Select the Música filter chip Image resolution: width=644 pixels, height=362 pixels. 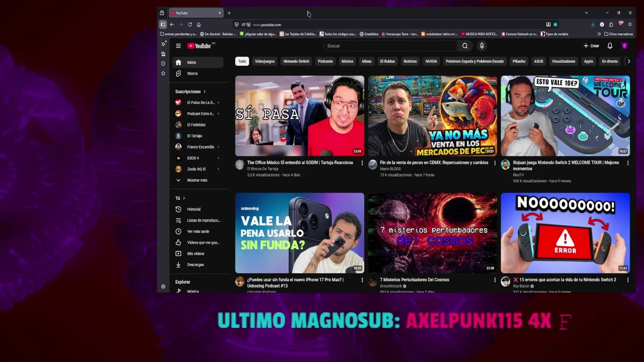point(347,61)
